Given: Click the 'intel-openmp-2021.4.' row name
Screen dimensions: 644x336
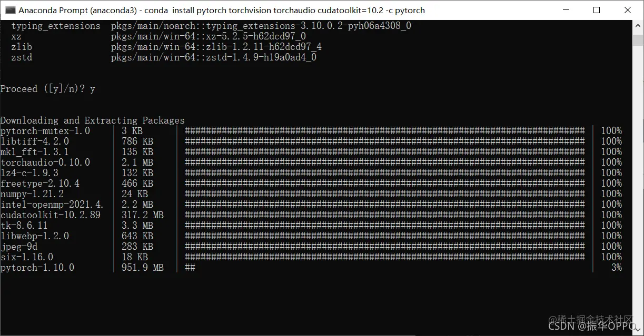Looking at the screenshot, I should point(52,205).
